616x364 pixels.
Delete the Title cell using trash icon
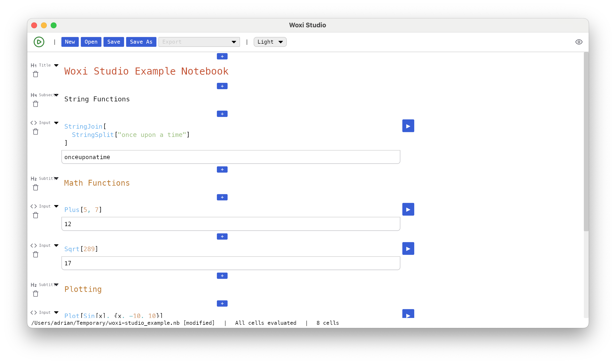pyautogui.click(x=36, y=74)
